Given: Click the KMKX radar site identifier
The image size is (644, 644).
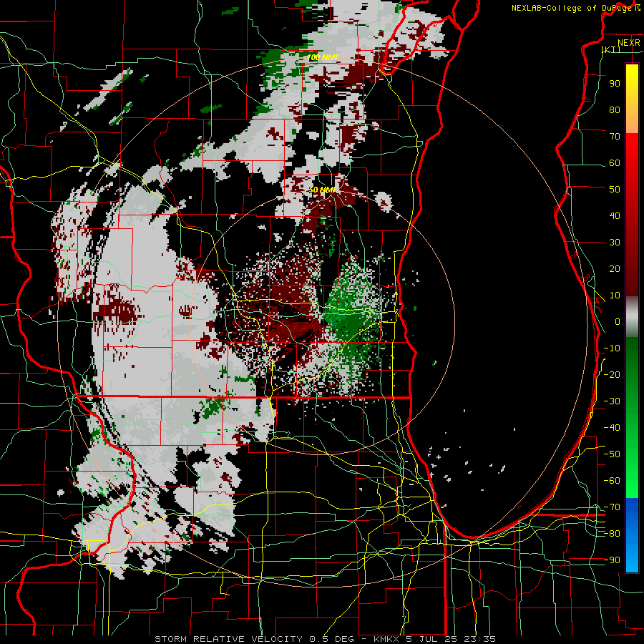Looking at the screenshot, I should (388, 639).
